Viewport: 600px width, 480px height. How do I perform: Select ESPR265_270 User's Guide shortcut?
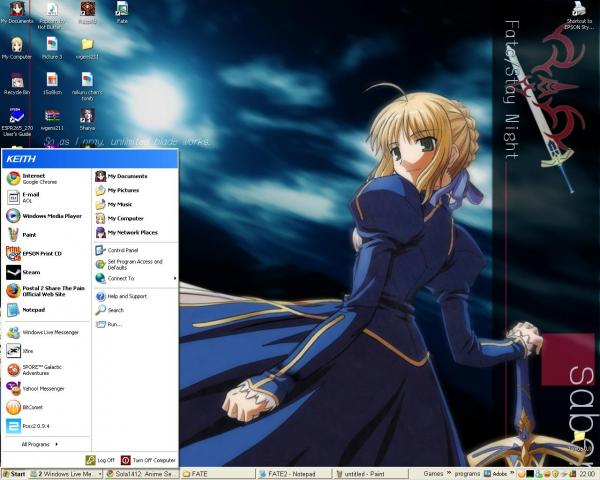(x=16, y=122)
